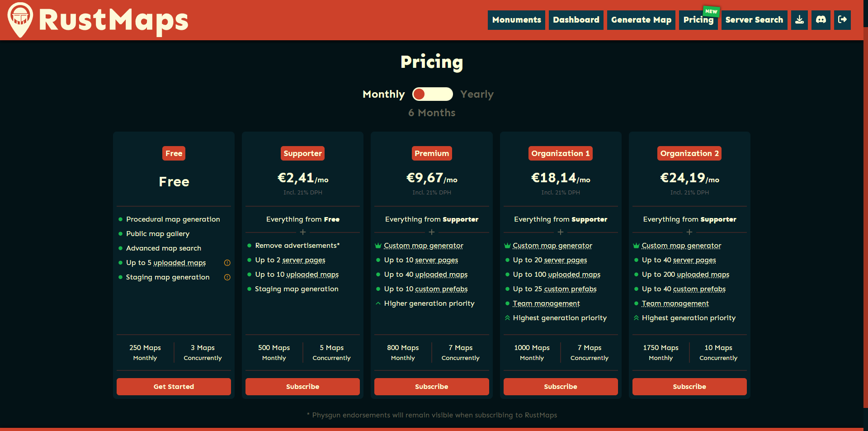Click info icon beside uploaded maps

pos(227,263)
